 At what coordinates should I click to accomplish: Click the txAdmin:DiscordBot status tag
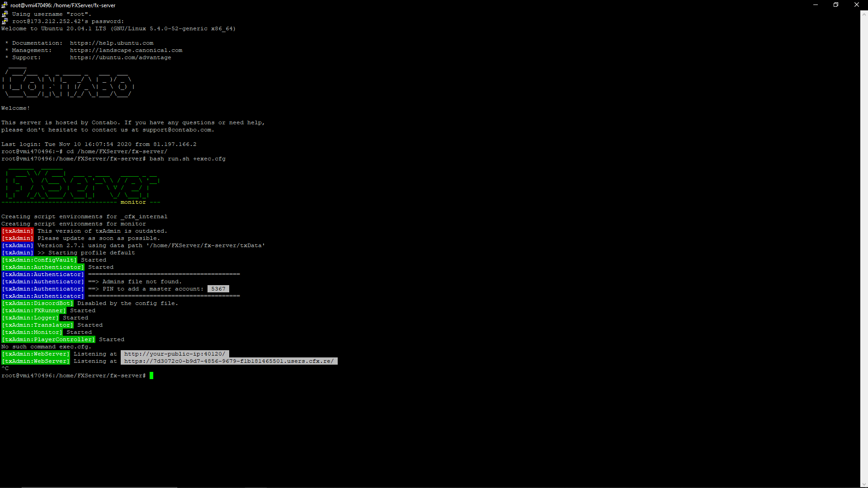[x=38, y=303]
